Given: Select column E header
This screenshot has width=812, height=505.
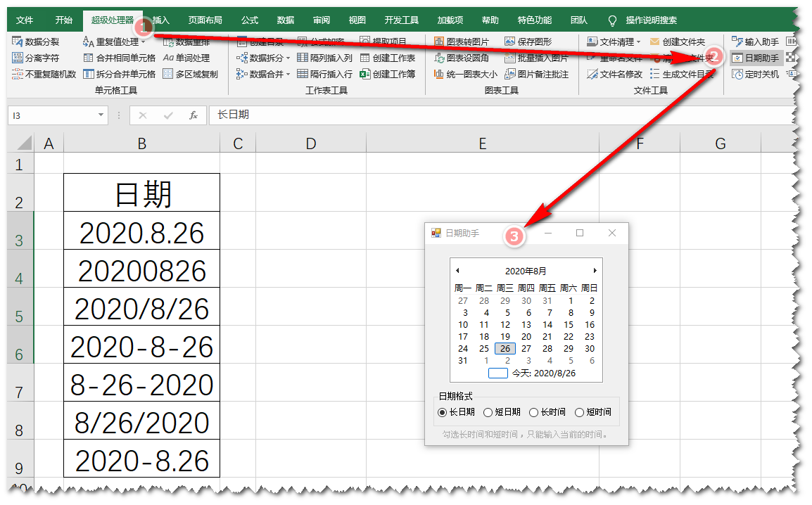Looking at the screenshot, I should (483, 143).
